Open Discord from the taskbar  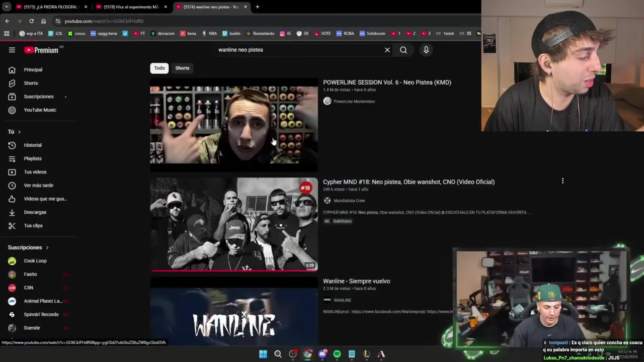click(323, 354)
